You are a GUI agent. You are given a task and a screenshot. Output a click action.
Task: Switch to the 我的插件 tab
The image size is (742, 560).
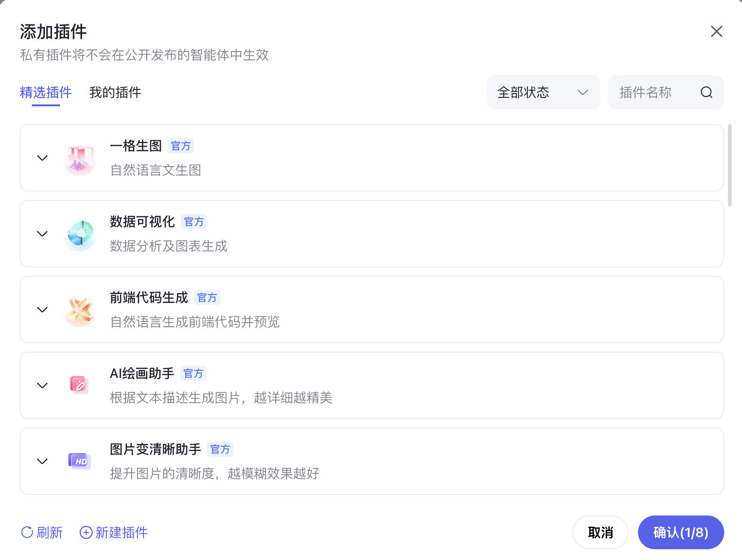tap(115, 92)
